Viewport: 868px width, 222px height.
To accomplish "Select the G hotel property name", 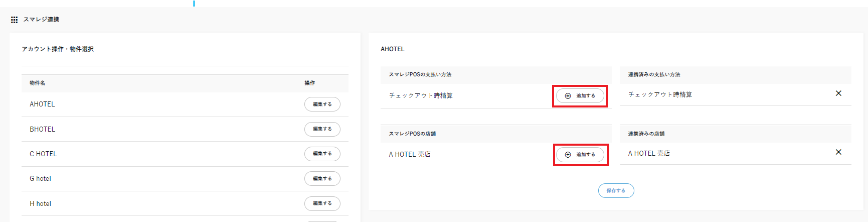I will [x=40, y=179].
